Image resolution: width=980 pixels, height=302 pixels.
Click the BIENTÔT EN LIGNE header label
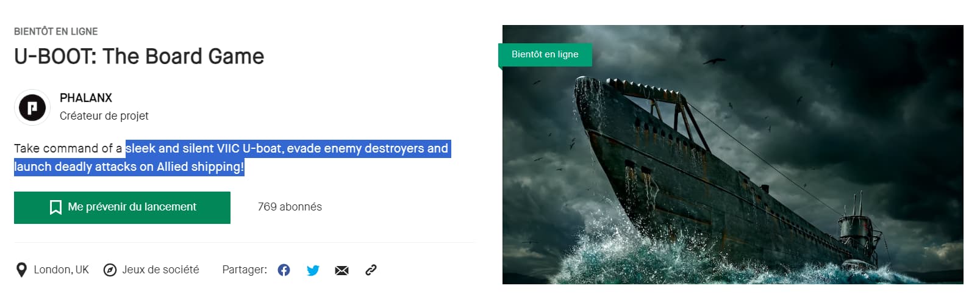point(55,31)
